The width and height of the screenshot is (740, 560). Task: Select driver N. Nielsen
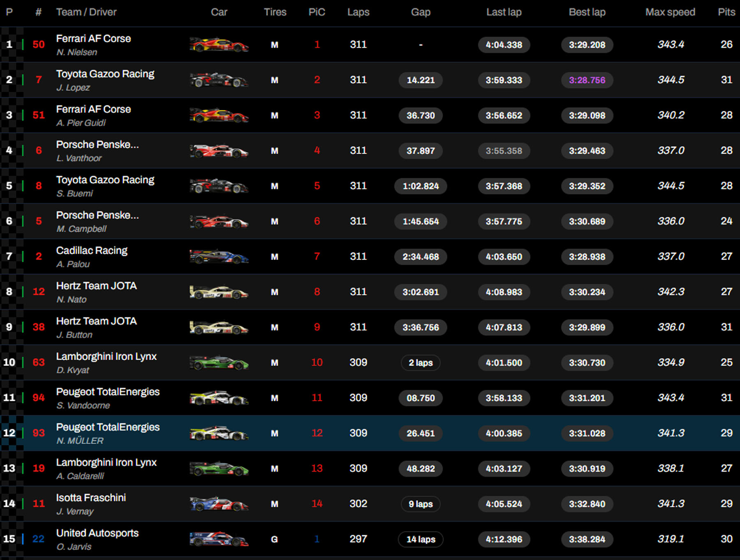[77, 52]
